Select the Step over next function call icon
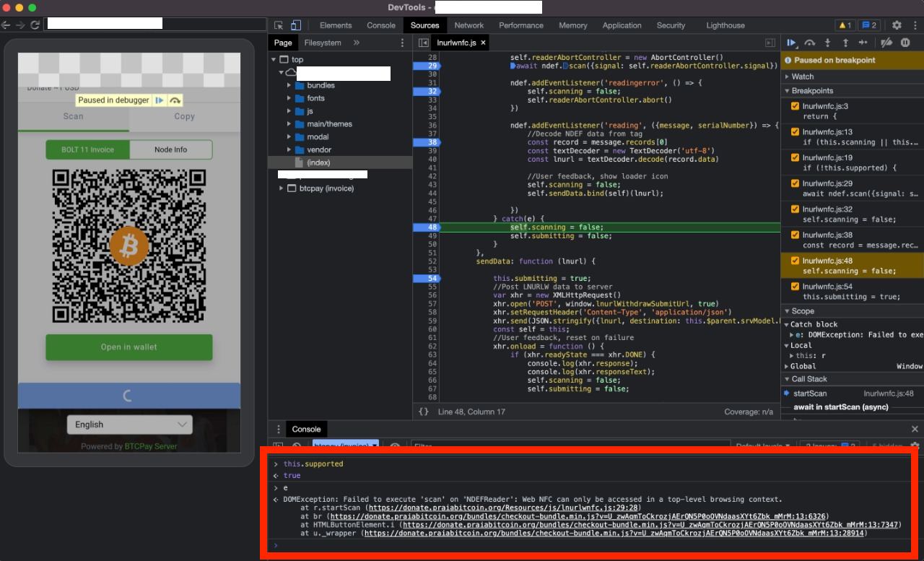Screen dimensions: 924x561 click(810, 43)
